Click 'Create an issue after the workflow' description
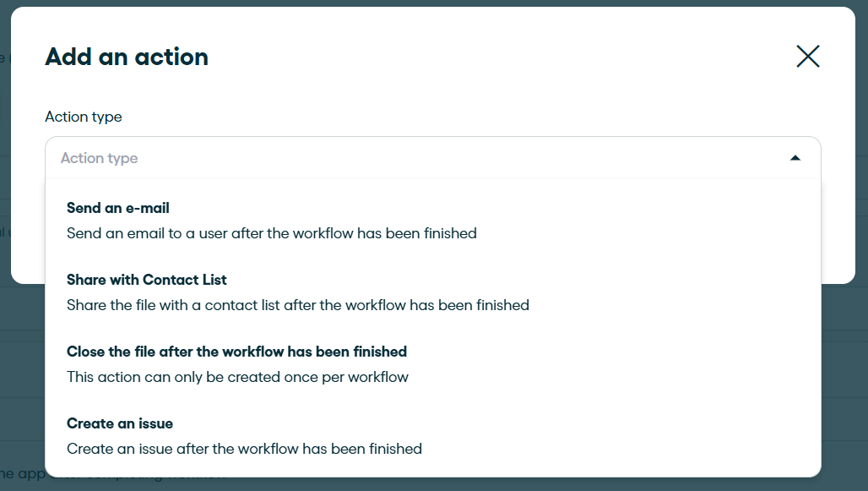The image size is (868, 491). pyautogui.click(x=244, y=449)
